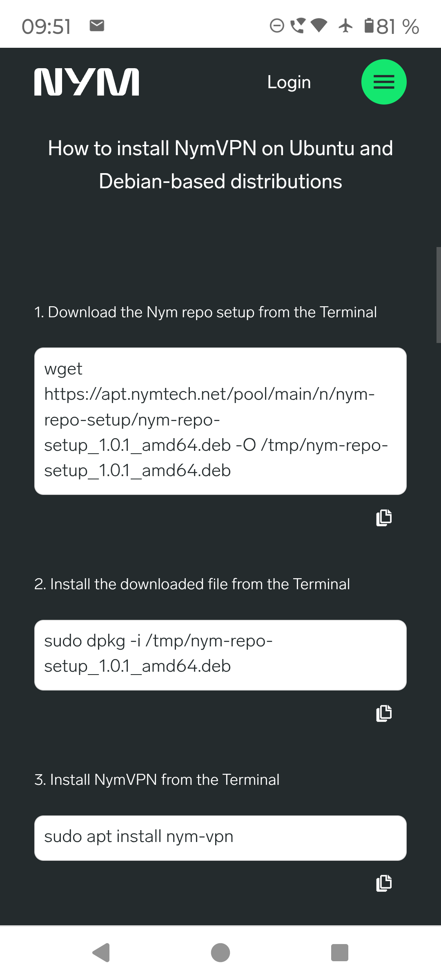Tap the airplane mode status icon
The height and width of the screenshot is (980, 441).
(345, 26)
